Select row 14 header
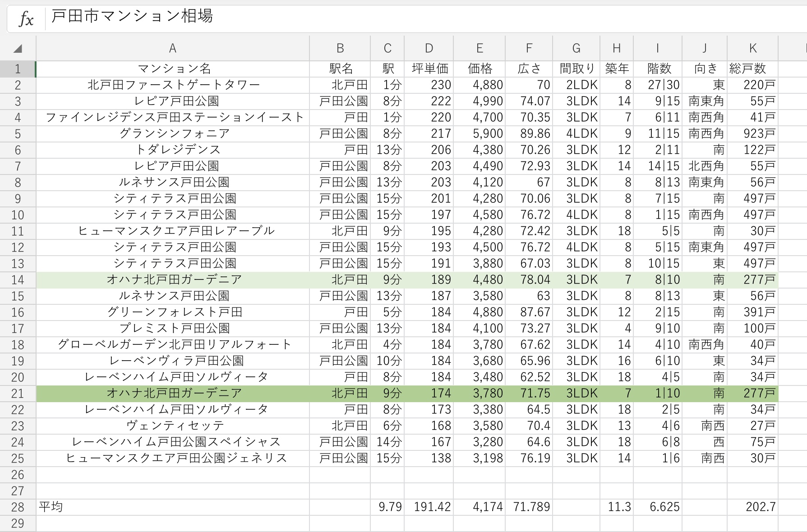 [18, 280]
